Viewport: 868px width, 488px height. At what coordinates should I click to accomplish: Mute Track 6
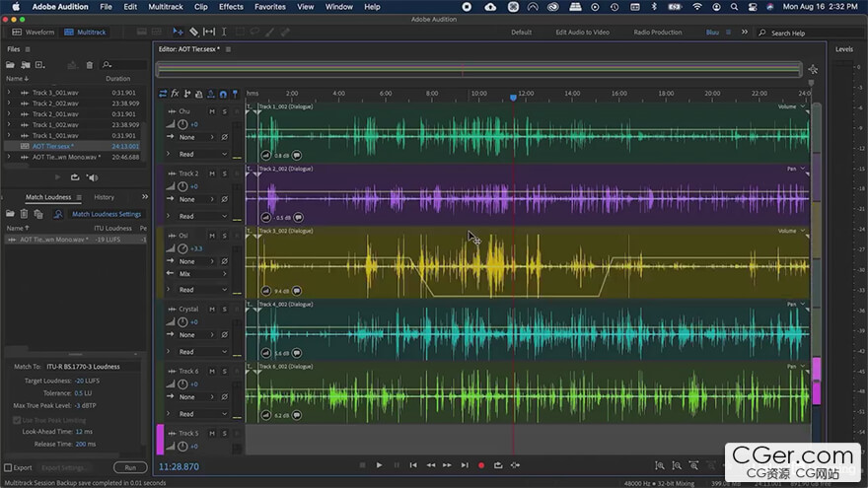(212, 371)
